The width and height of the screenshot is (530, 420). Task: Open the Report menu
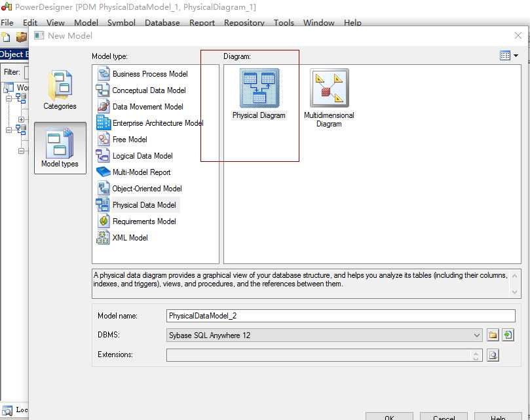tap(202, 23)
